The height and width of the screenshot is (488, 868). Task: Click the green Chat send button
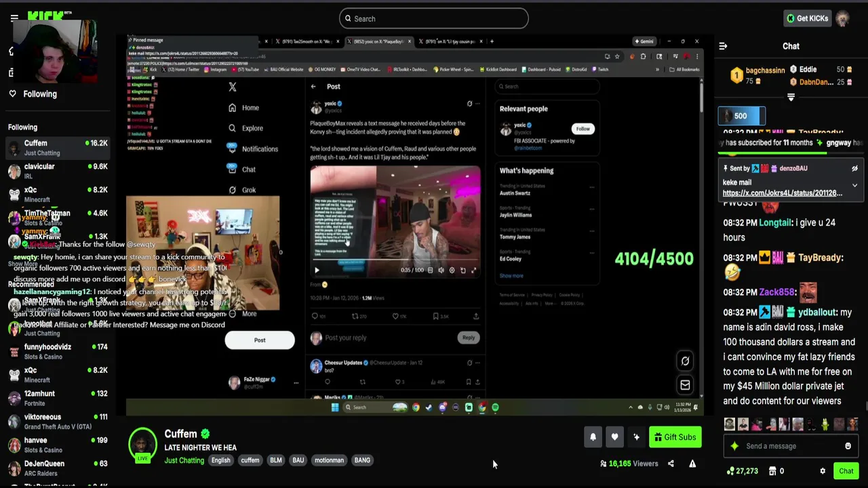pyautogui.click(x=846, y=471)
